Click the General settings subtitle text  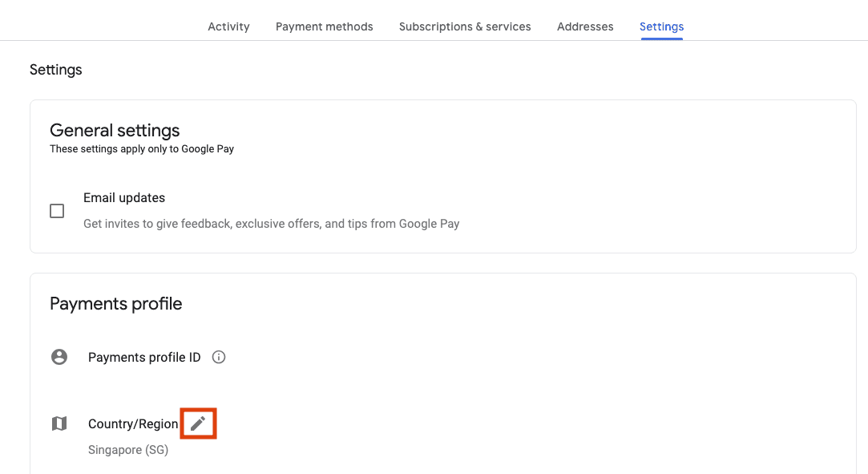click(x=142, y=148)
